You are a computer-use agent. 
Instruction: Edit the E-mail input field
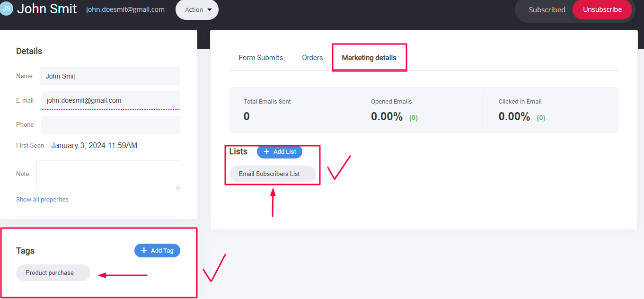coord(110,100)
